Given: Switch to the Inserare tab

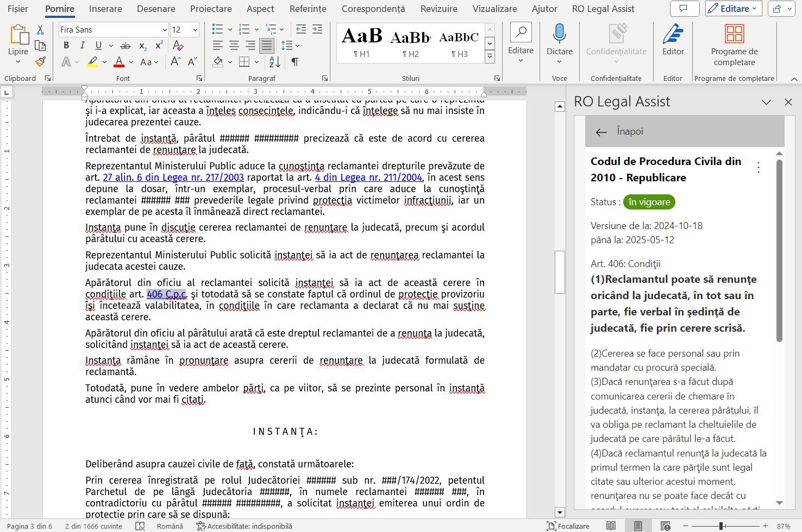Looking at the screenshot, I should [x=105, y=9].
